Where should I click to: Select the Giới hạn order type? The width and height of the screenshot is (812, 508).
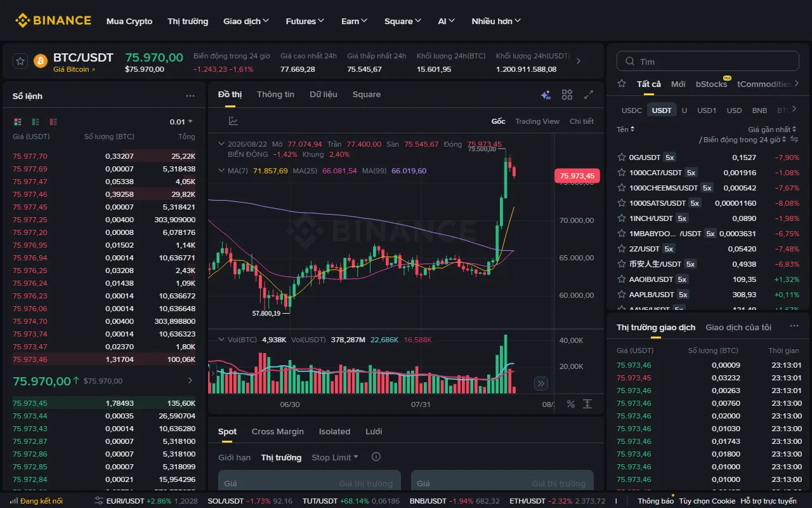[235, 457]
